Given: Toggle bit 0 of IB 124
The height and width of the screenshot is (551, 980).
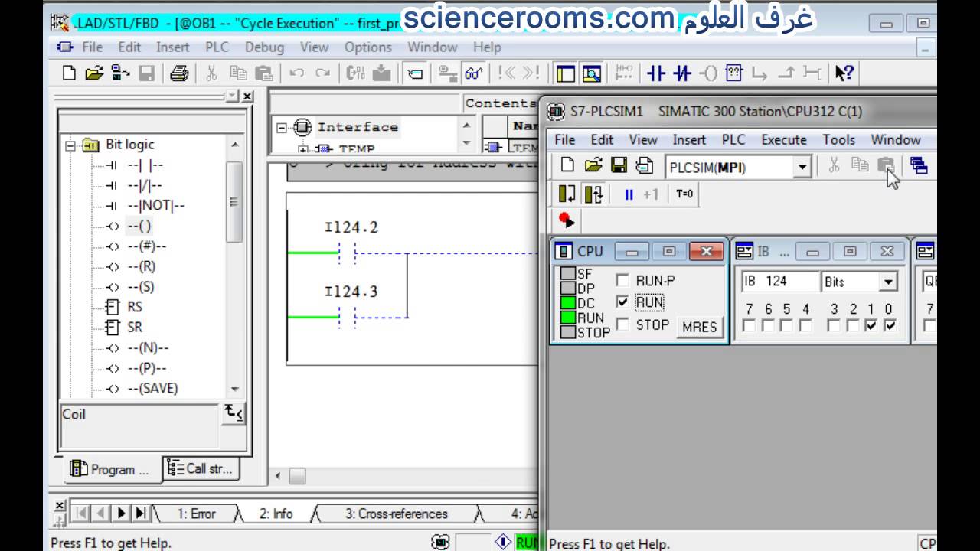Looking at the screenshot, I should tap(888, 326).
